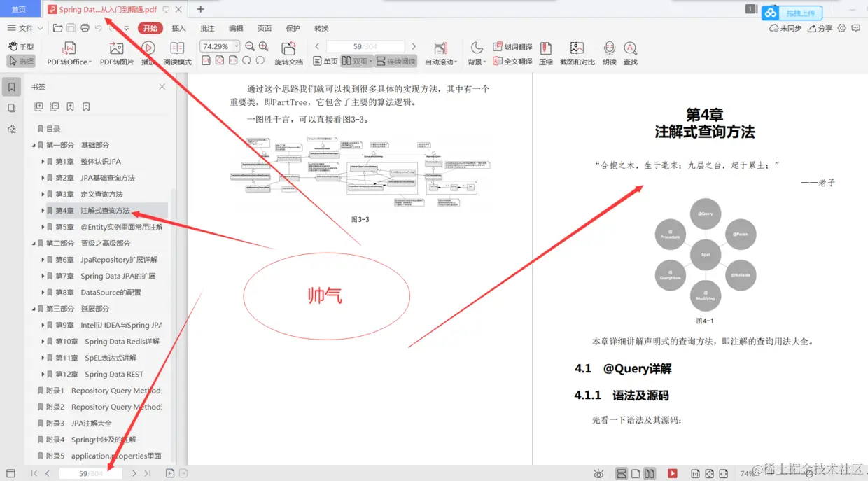This screenshot has width=868, height=481.
Task: Open Screenshot and Compare (截图和对比)
Action: point(577,53)
